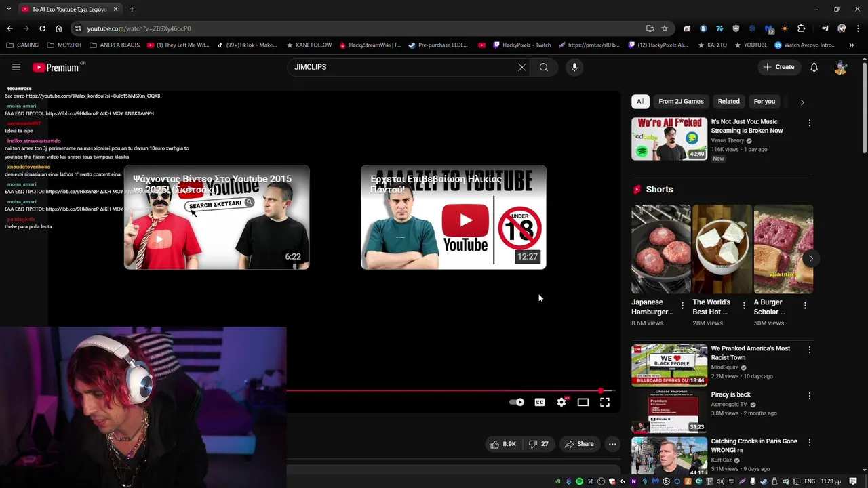Open options for We Pranked America's video
The height and width of the screenshot is (488, 868).
point(809,350)
